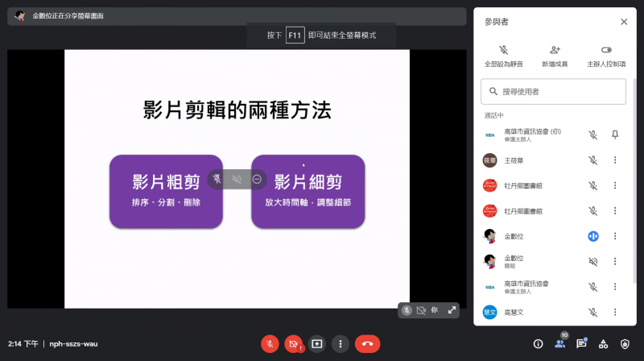The width and height of the screenshot is (644, 361).
Task: Toggle the people icon showing 10
Action: (x=560, y=343)
